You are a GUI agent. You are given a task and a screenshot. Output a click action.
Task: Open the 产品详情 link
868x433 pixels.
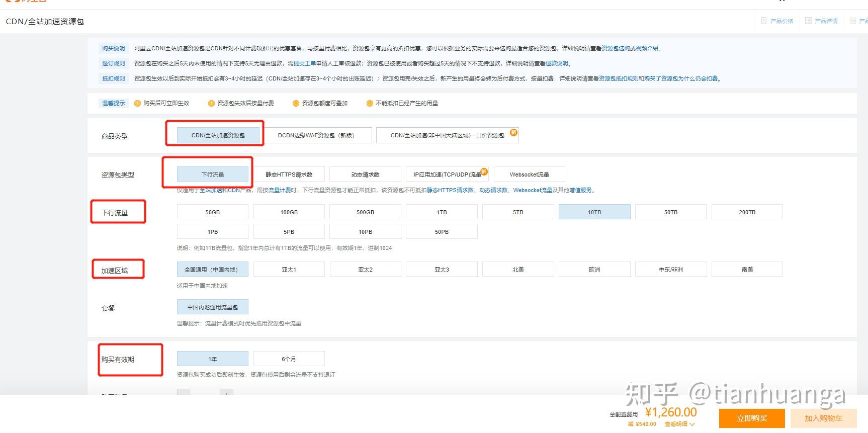pyautogui.click(x=826, y=21)
